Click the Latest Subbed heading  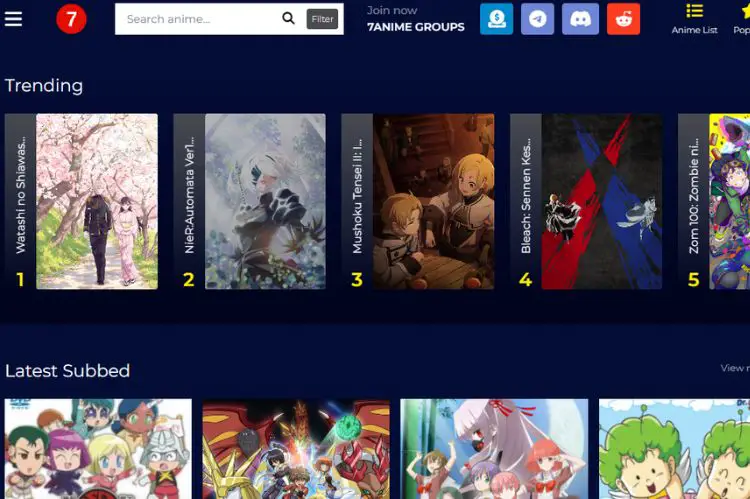(x=67, y=371)
